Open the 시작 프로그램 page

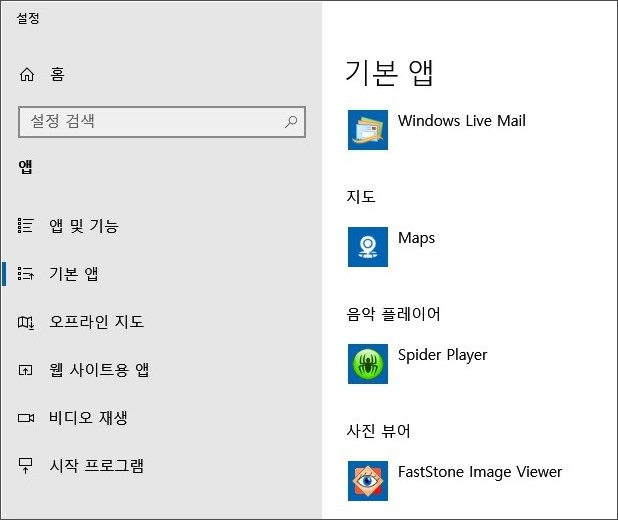pyautogui.click(x=97, y=466)
